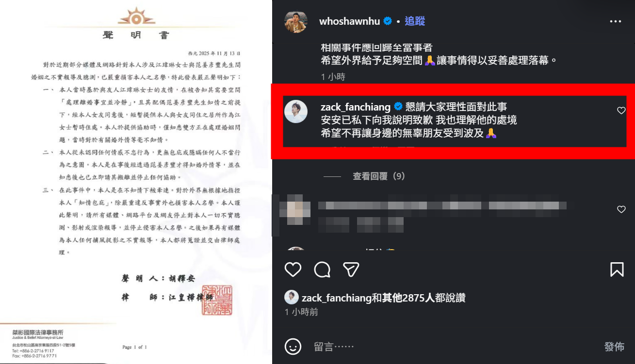635x364 pixels.
Task: Like the post with heart icon
Action: tap(293, 269)
